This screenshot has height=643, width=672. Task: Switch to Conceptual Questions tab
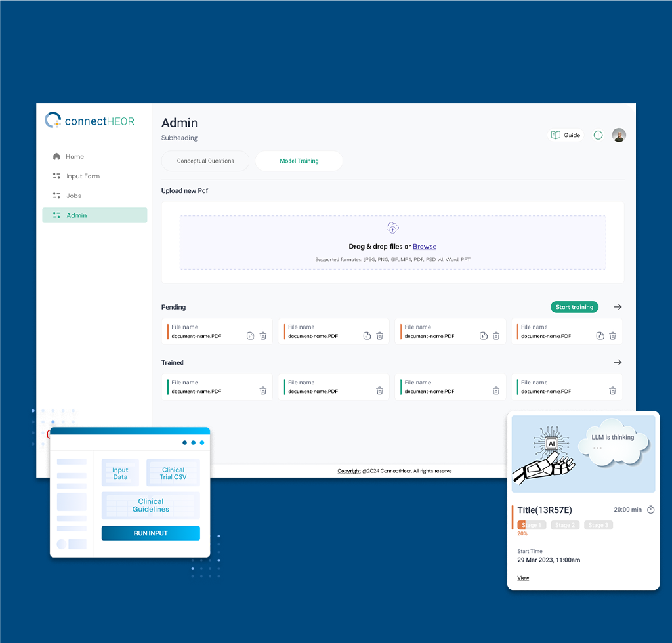pos(205,161)
